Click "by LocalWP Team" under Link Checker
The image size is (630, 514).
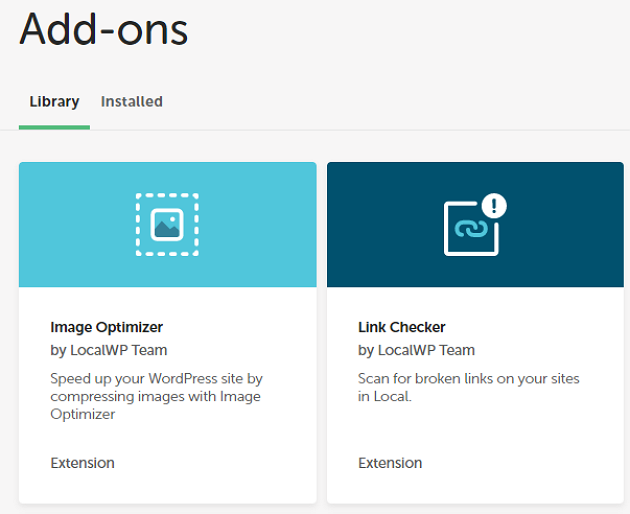pyautogui.click(x=416, y=350)
